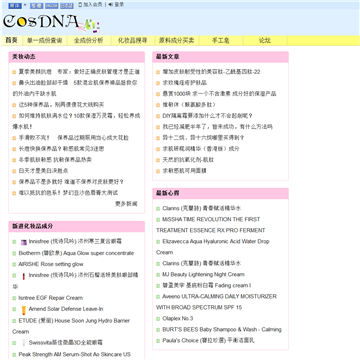
Task: Open 更多新闻 more news link
Action: click(x=126, y=204)
